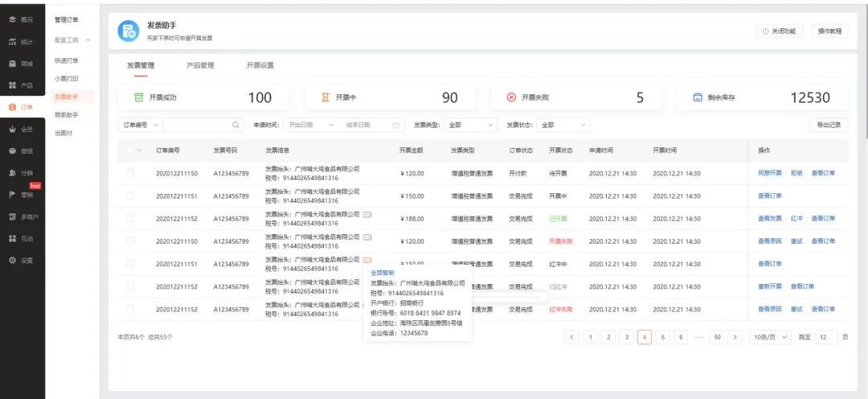
Task: Click the next page arrow in pagination
Action: [735, 337]
